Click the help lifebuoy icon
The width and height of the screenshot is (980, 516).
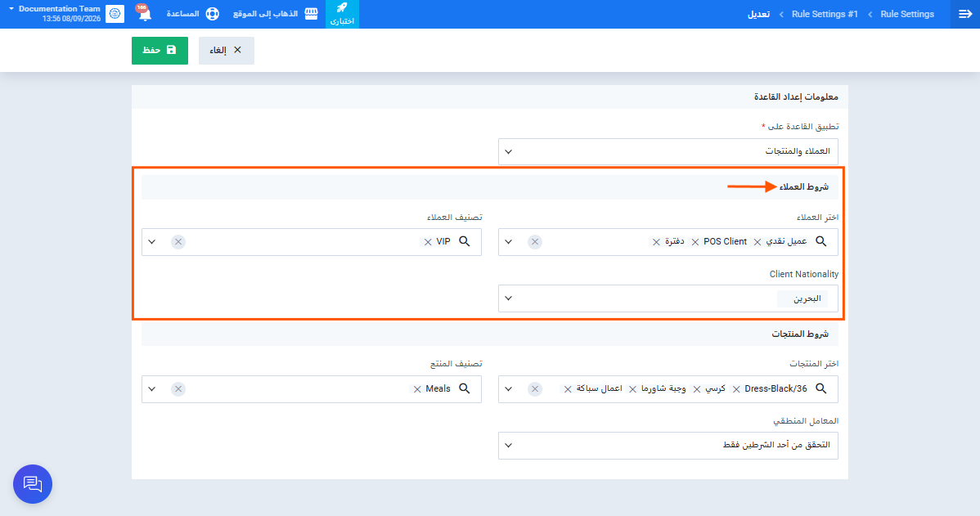[x=213, y=14]
